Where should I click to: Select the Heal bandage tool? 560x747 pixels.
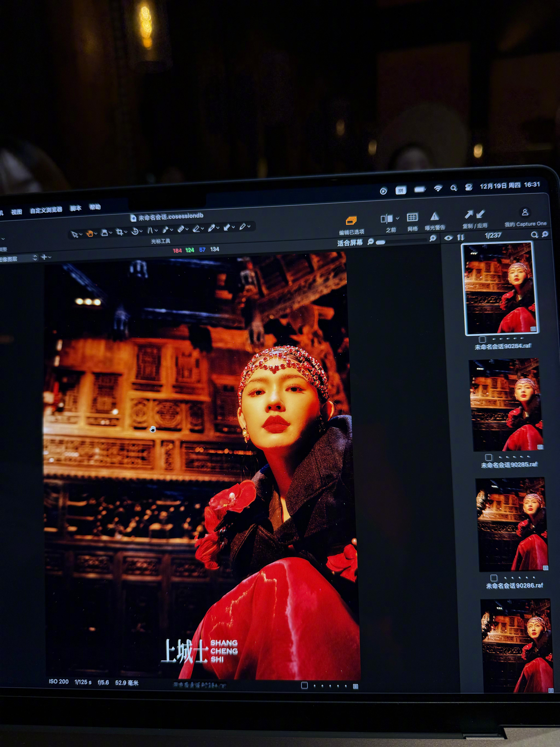[181, 229]
